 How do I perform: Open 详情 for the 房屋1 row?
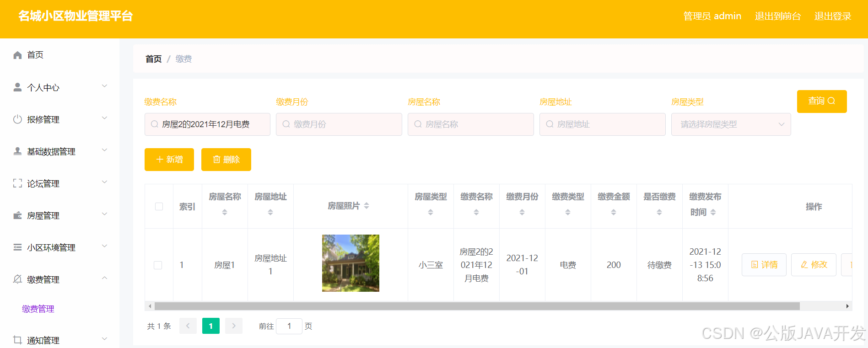click(764, 265)
